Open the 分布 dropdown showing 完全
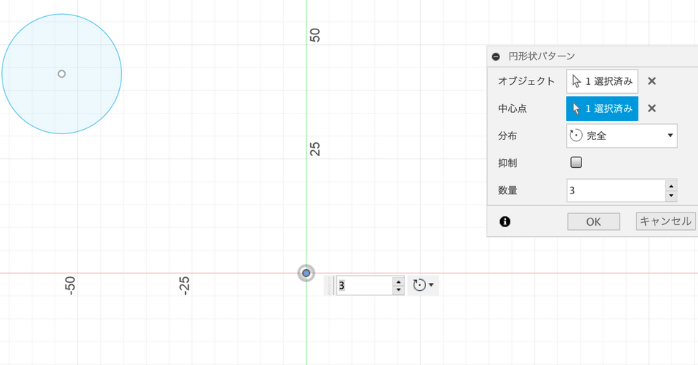 (x=622, y=136)
